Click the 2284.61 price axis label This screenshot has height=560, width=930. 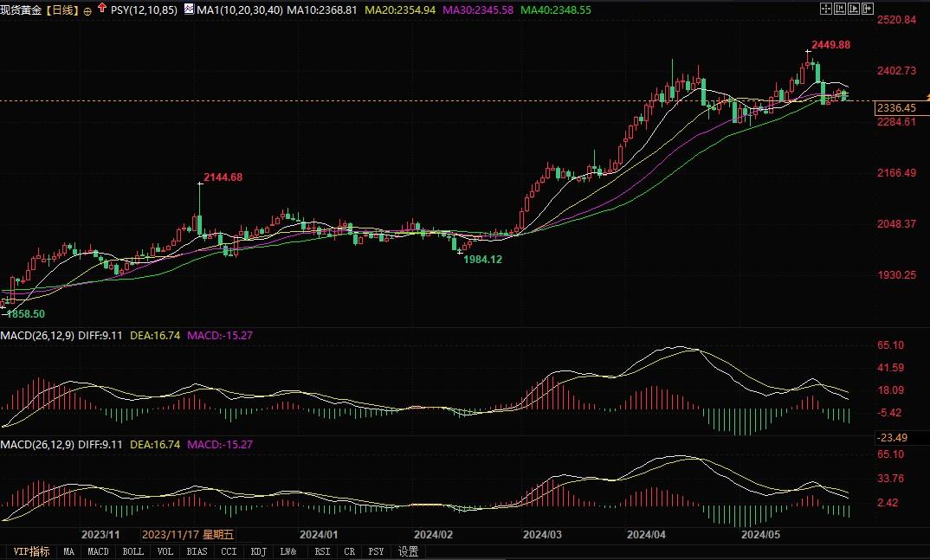pyautogui.click(x=896, y=122)
